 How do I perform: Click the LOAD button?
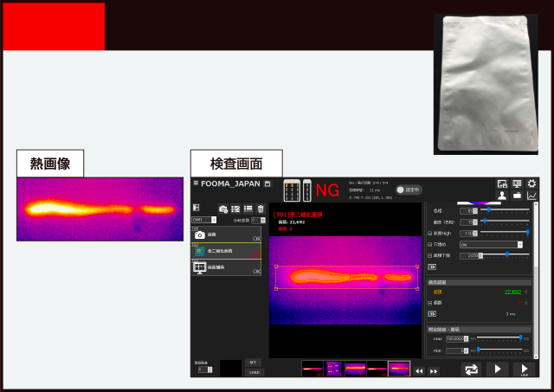[253, 372]
